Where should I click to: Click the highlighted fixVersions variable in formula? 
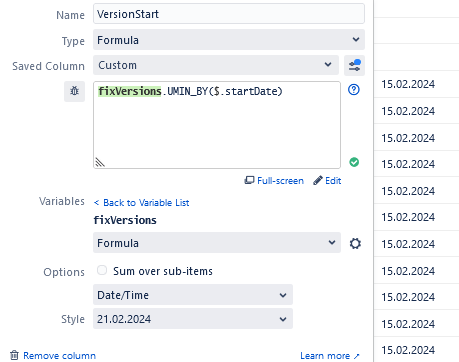130,91
